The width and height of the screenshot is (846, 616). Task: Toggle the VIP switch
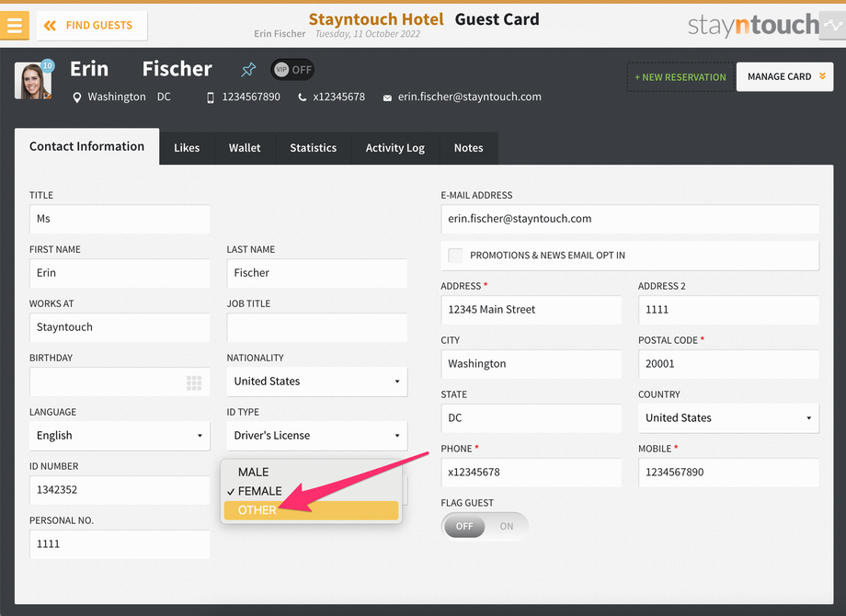pos(292,70)
